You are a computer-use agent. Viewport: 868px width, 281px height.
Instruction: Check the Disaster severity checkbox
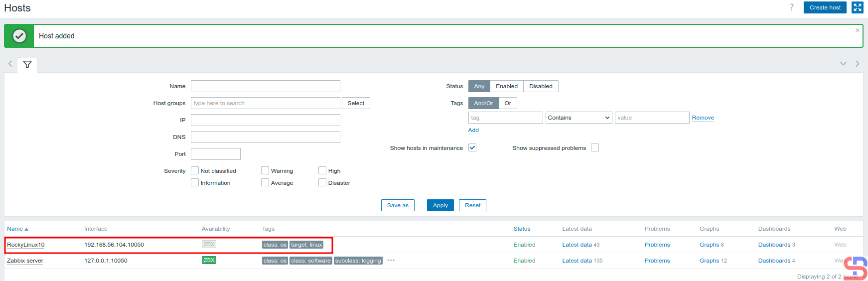322,182
